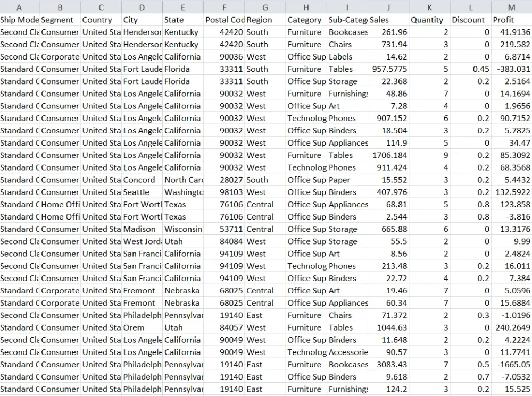Viewport: 532px width, 396px height.
Task: Select sales value 71.372
Action: (x=388, y=315)
